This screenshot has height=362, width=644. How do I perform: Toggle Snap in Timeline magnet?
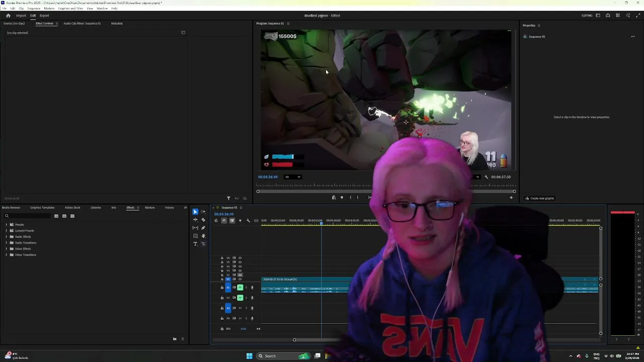[x=224, y=221]
